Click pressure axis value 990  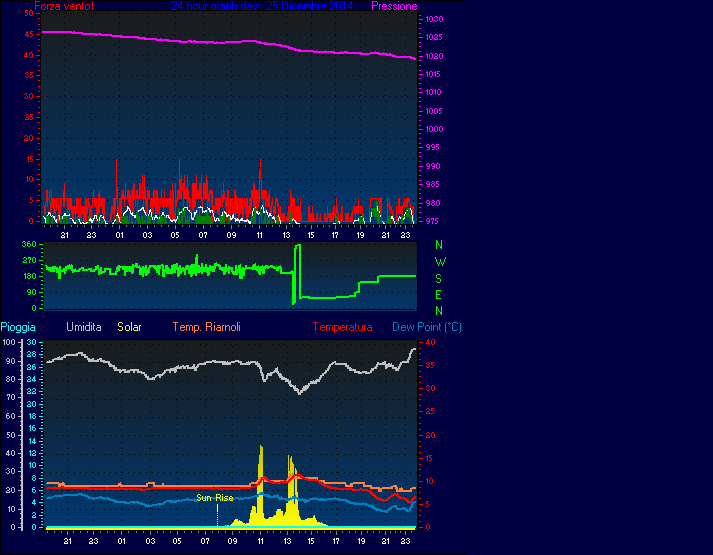(x=432, y=166)
